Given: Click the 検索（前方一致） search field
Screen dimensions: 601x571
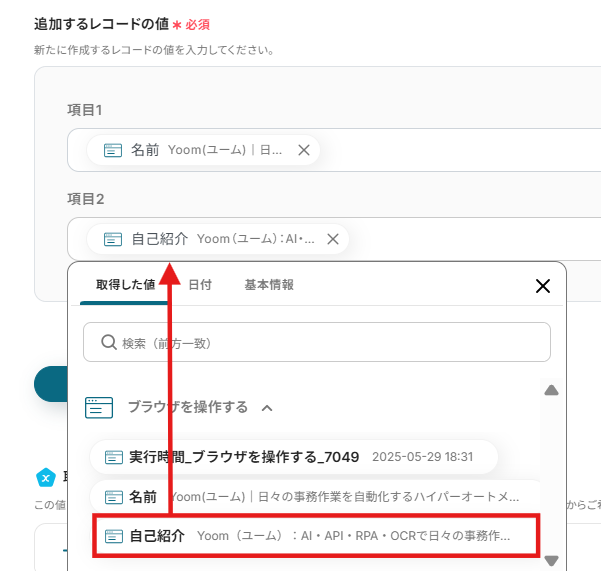Looking at the screenshot, I should (x=317, y=342).
